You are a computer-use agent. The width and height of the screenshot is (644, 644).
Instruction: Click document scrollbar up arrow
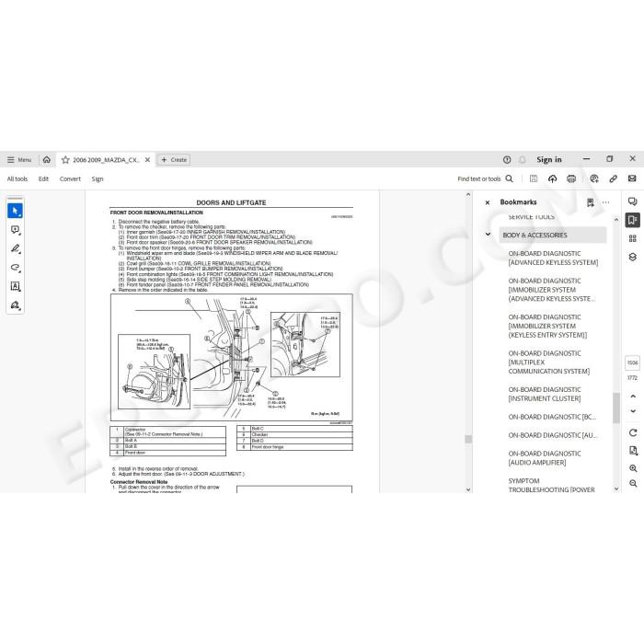pyautogui.click(x=468, y=194)
